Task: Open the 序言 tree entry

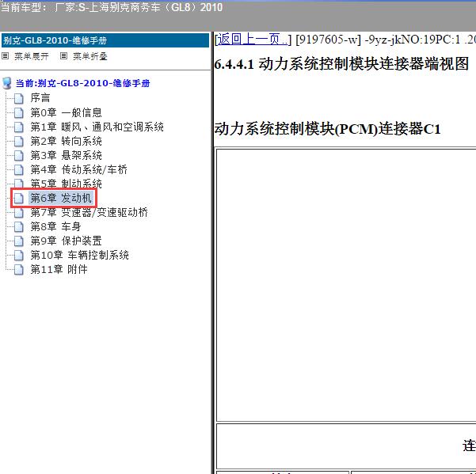Action: 40,98
